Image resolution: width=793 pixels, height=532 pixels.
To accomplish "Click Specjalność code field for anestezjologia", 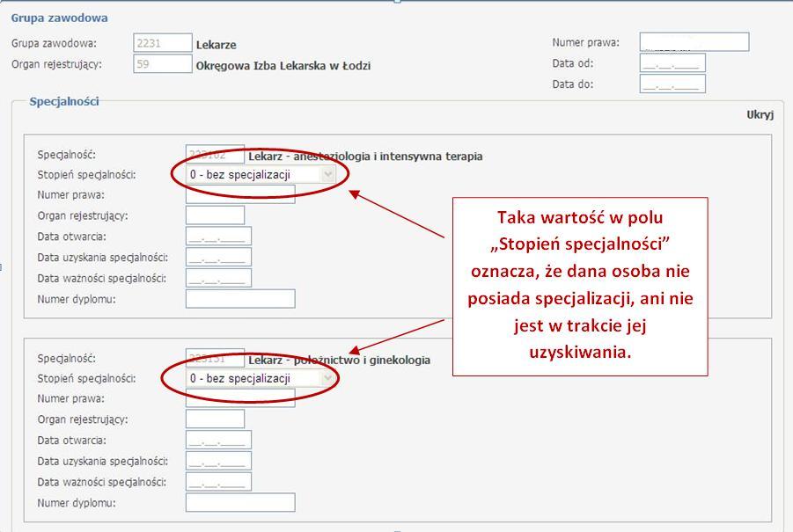I will (215, 156).
